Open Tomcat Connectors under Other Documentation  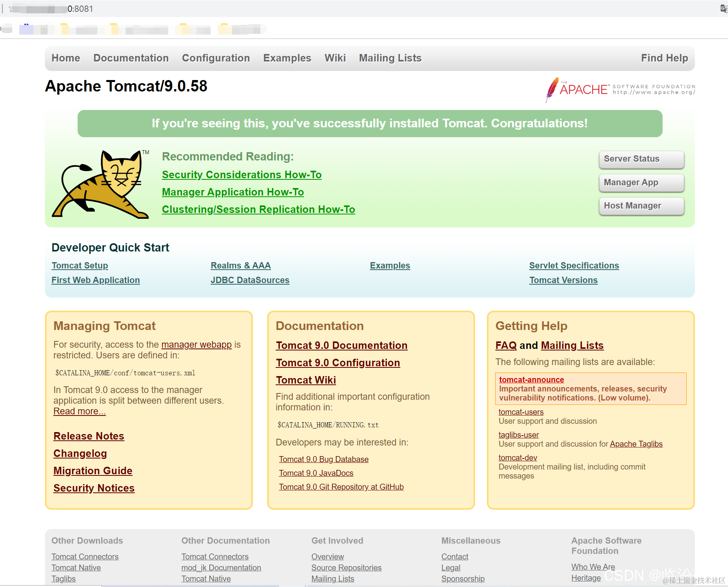[x=215, y=557]
